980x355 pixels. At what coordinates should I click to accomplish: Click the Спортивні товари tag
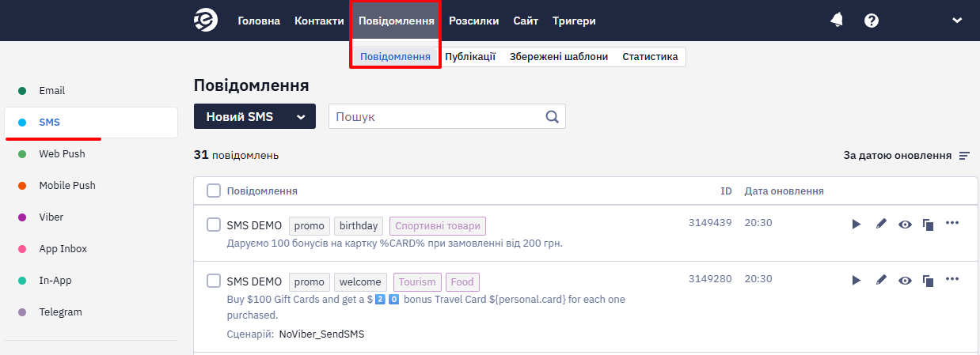(437, 225)
